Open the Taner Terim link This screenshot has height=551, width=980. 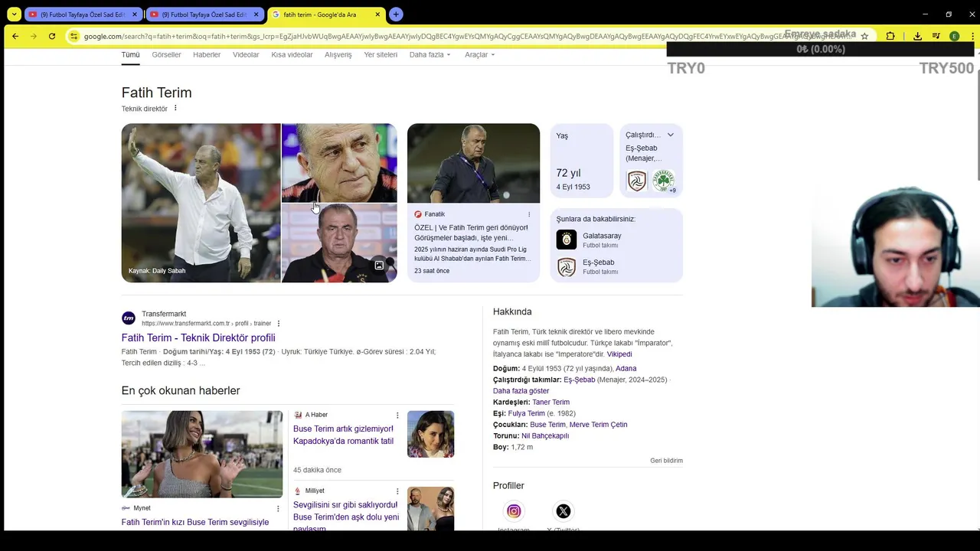[550, 403]
